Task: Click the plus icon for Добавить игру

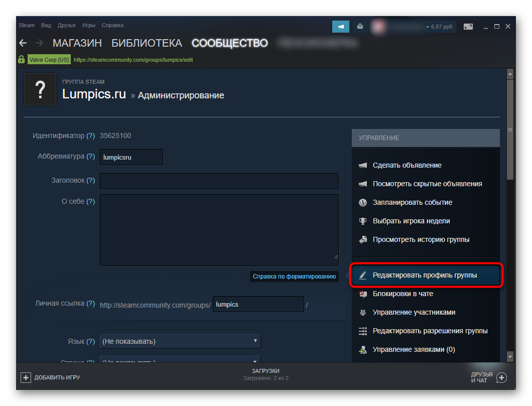Action: coord(26,377)
